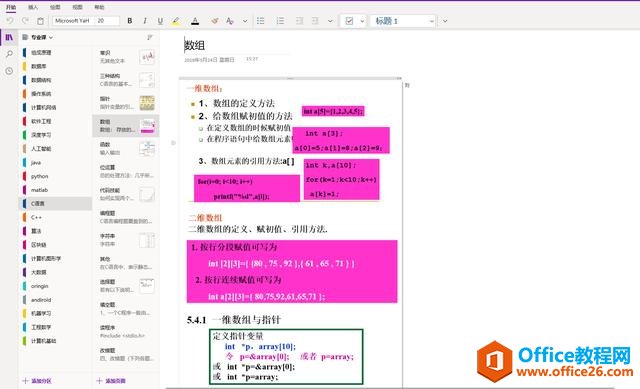Screen dimensions: 640x389
Task: Click the Redo arrow icon
Action: click(25, 20)
